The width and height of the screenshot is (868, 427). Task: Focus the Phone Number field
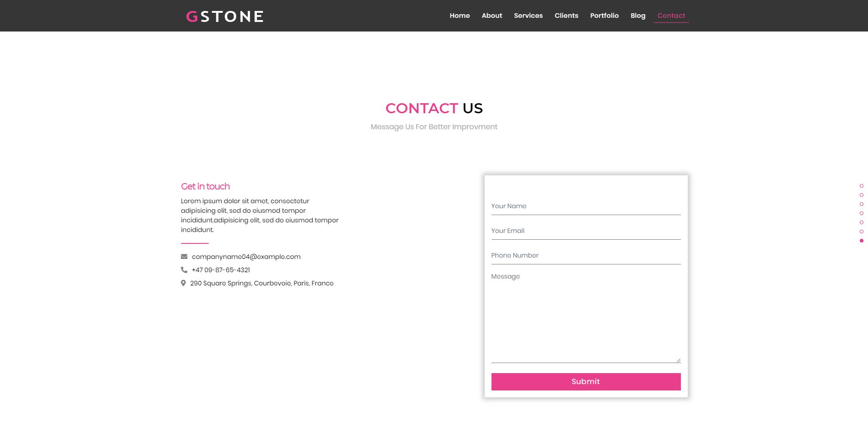click(586, 256)
